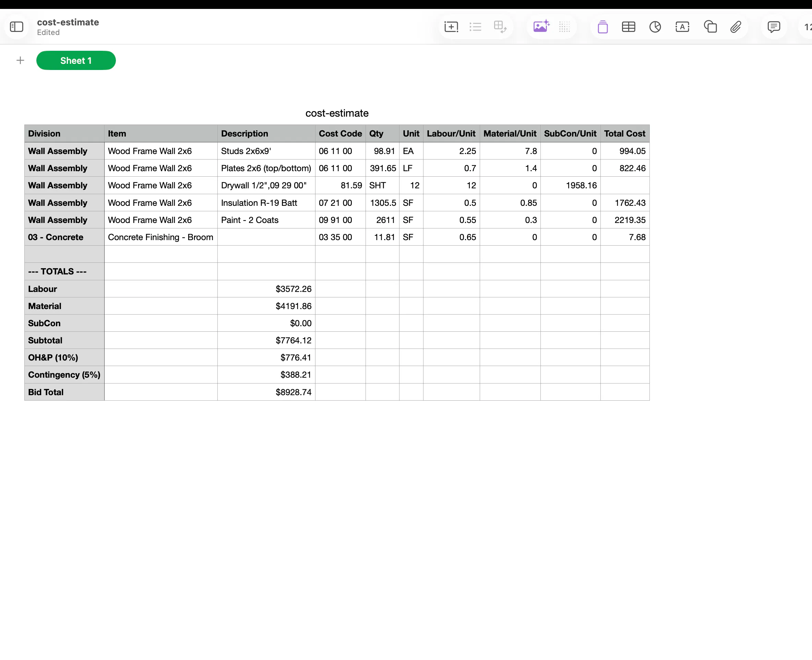Select the Bid Total row label
Screen dimensions: 812x660
[x=64, y=392]
